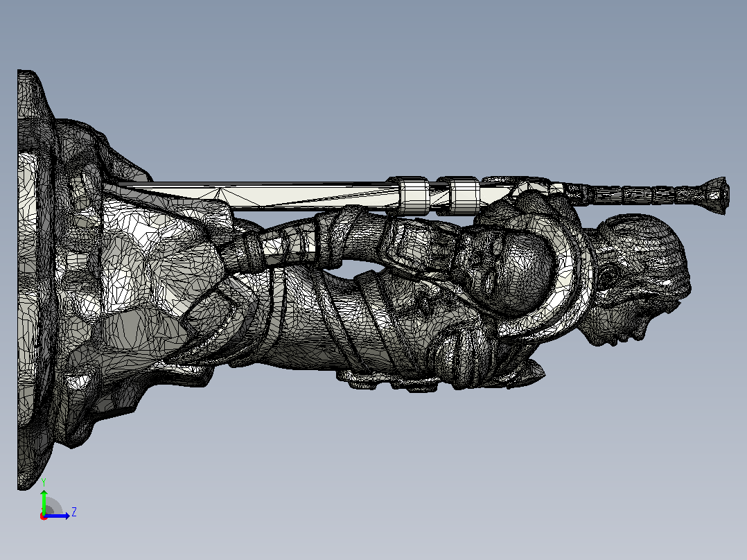This screenshot has width=747, height=560.
Task: Click the green Y axis arrow of the triad
Action: [44, 501]
